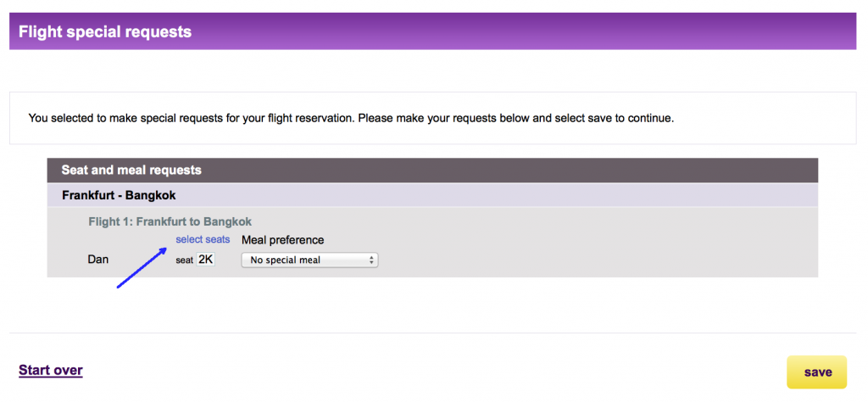Open the select seats link

[203, 240]
